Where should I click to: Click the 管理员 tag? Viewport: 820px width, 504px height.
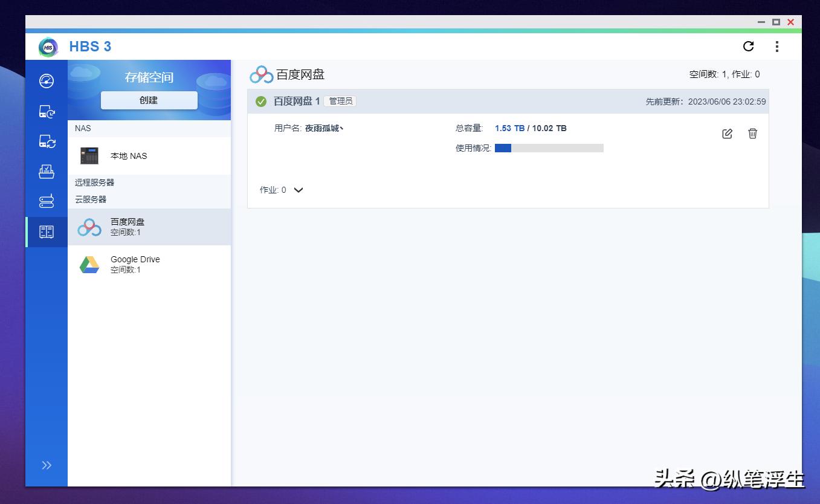click(341, 102)
